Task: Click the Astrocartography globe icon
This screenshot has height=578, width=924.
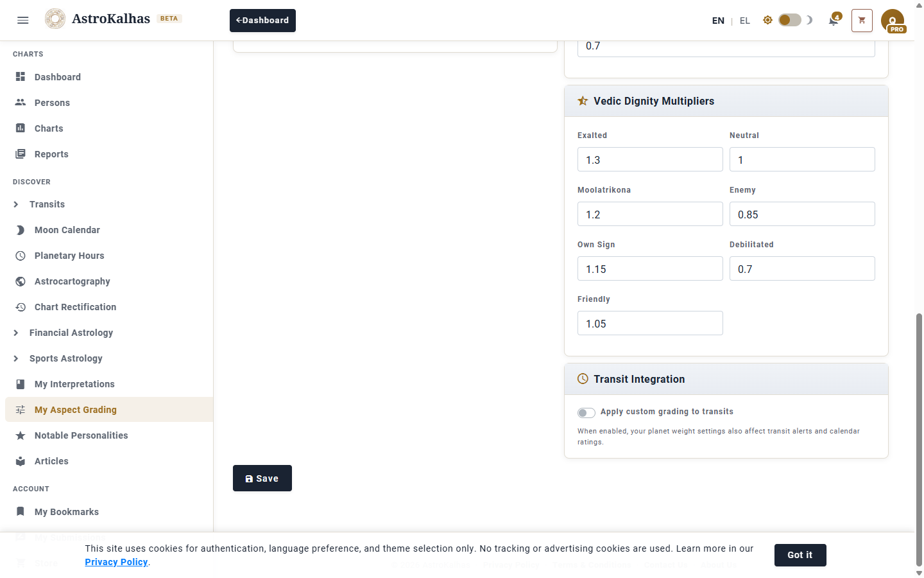Action: (21, 281)
